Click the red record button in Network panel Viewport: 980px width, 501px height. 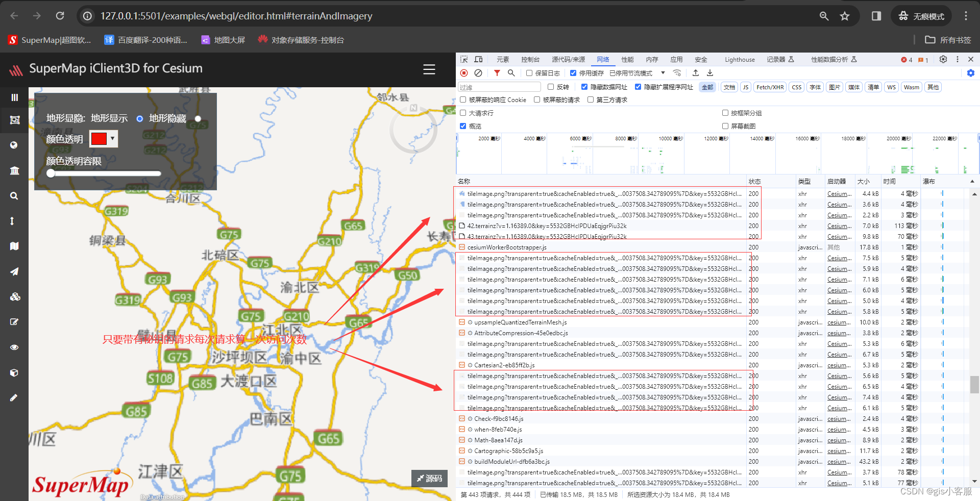point(464,73)
